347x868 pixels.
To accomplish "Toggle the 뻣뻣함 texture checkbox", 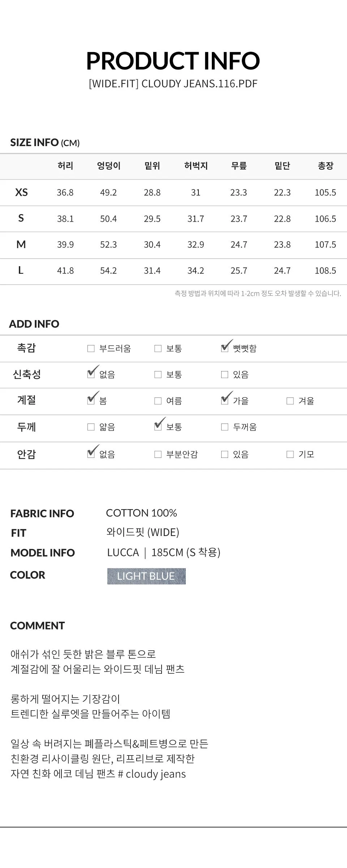I will click(225, 348).
